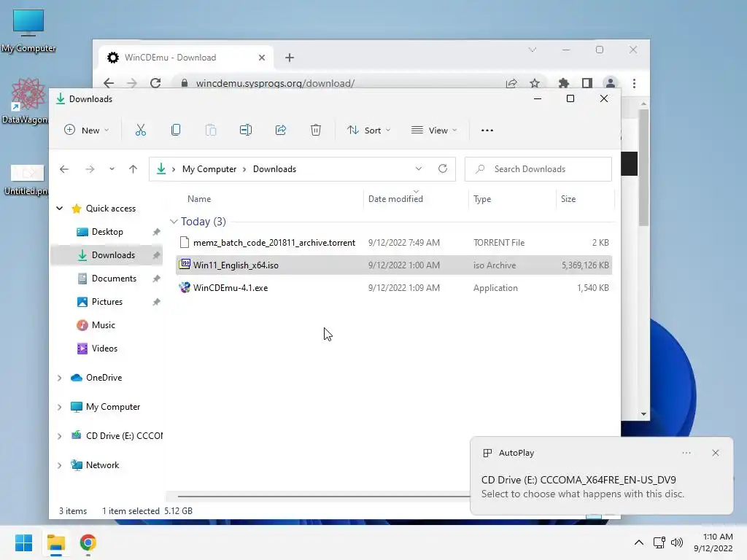This screenshot has width=747, height=560.
Task: Open AutoPlay notification options ellipsis
Action: pos(686,453)
